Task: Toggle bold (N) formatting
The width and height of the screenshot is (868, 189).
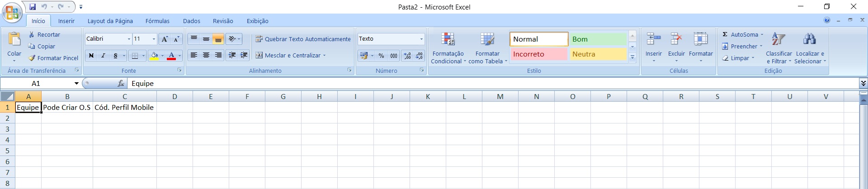Action: pos(91,56)
